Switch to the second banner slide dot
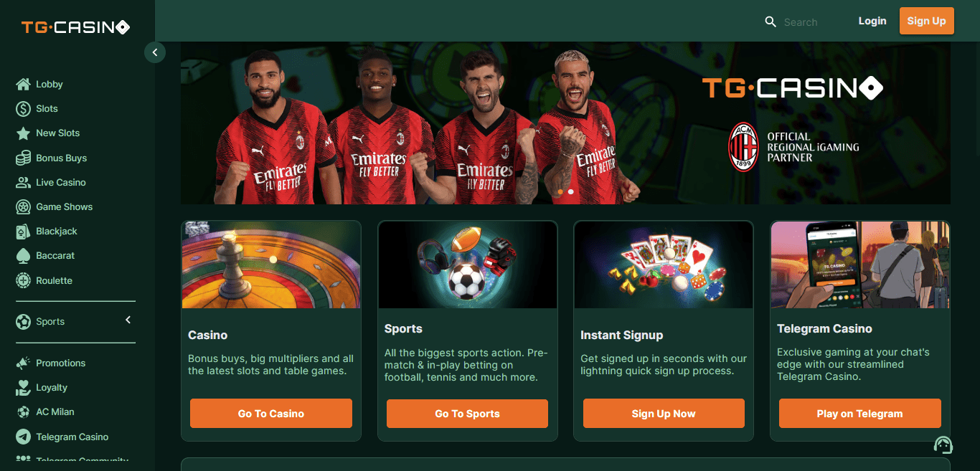The width and height of the screenshot is (980, 471). pos(571,191)
